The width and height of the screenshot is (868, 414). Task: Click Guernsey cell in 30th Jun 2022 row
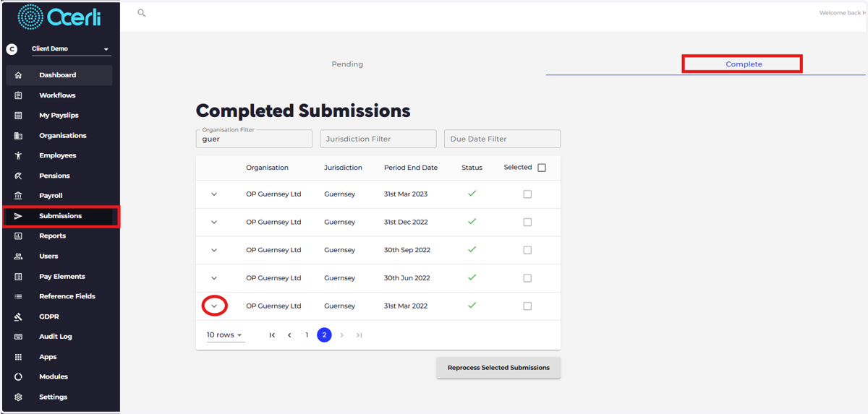pyautogui.click(x=340, y=278)
